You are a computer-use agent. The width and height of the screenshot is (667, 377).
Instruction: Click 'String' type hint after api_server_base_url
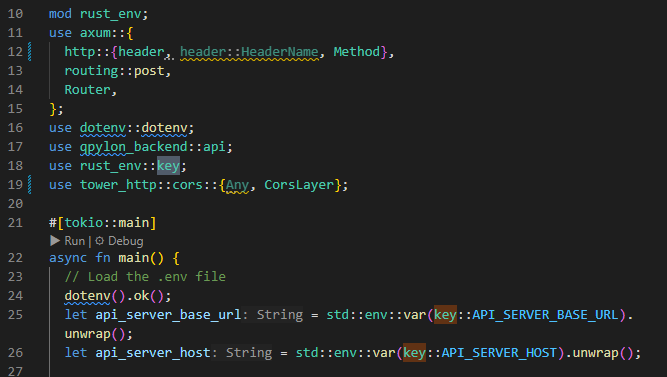pos(279,314)
